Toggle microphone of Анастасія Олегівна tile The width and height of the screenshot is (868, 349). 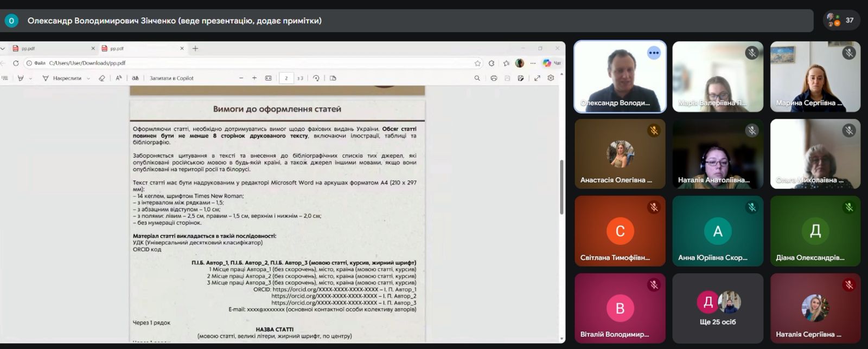[654, 130]
